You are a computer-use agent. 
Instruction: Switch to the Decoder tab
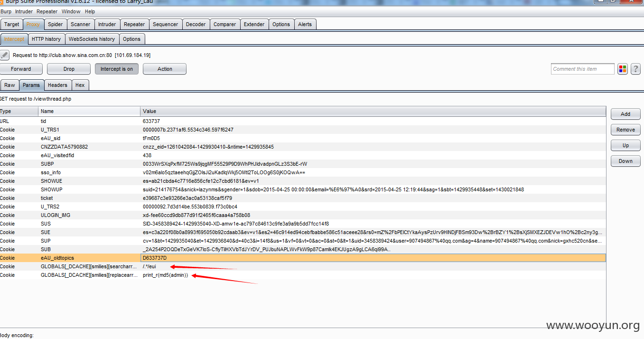coord(196,24)
